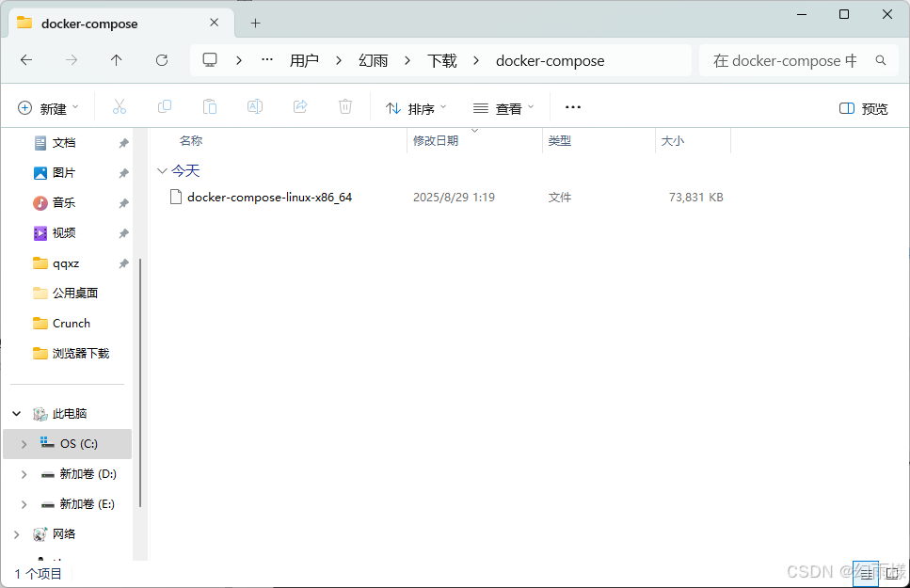The height and width of the screenshot is (588, 910).
Task: Go up one folder level
Action: 116,60
